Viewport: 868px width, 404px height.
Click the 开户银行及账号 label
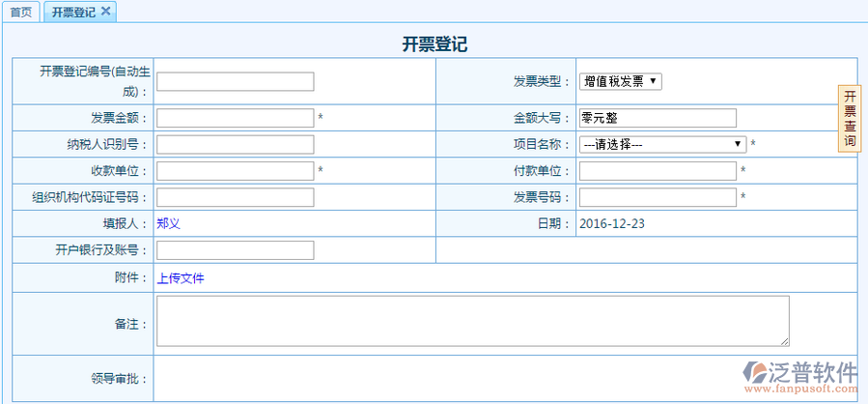(x=100, y=250)
